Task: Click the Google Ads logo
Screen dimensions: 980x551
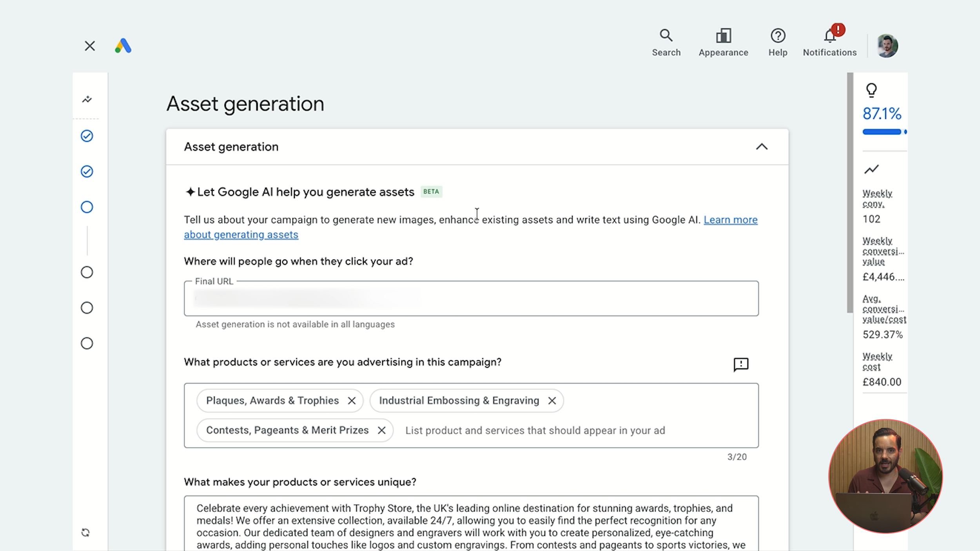Action: tap(123, 46)
